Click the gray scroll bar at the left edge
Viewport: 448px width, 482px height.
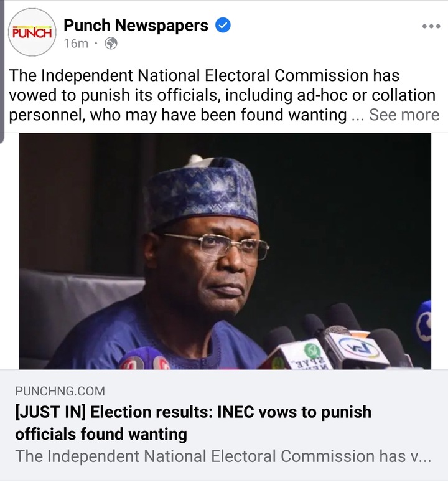tap(2, 69)
